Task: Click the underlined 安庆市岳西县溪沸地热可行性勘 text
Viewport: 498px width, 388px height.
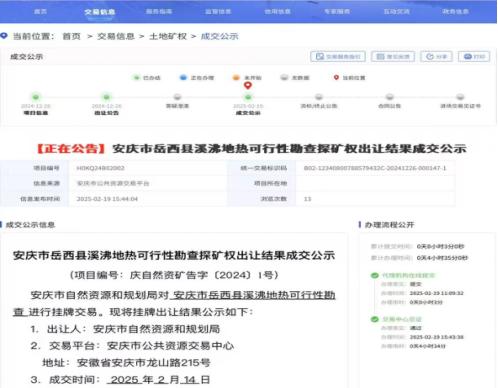Action: pyautogui.click(x=254, y=295)
